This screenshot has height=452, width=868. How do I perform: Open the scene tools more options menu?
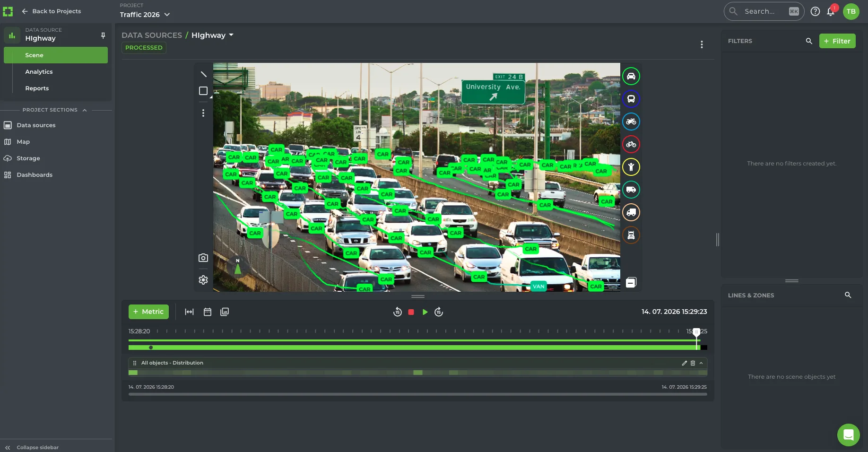[x=203, y=113]
